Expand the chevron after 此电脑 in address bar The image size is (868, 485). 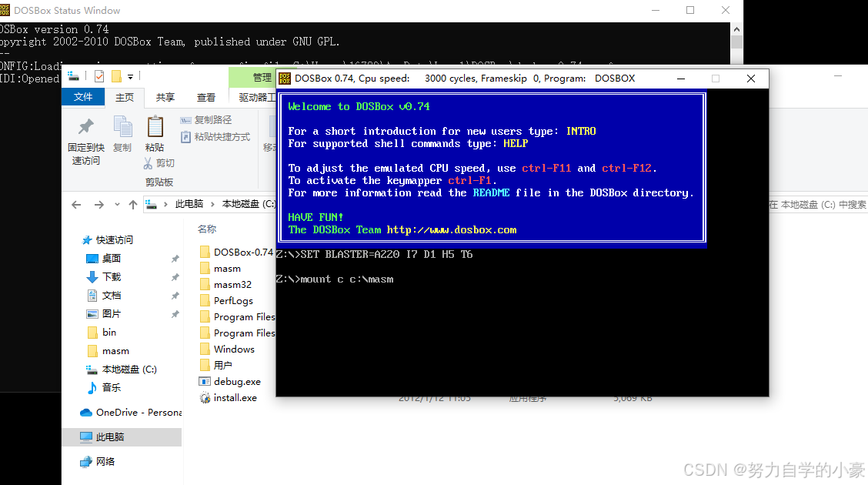click(x=212, y=205)
